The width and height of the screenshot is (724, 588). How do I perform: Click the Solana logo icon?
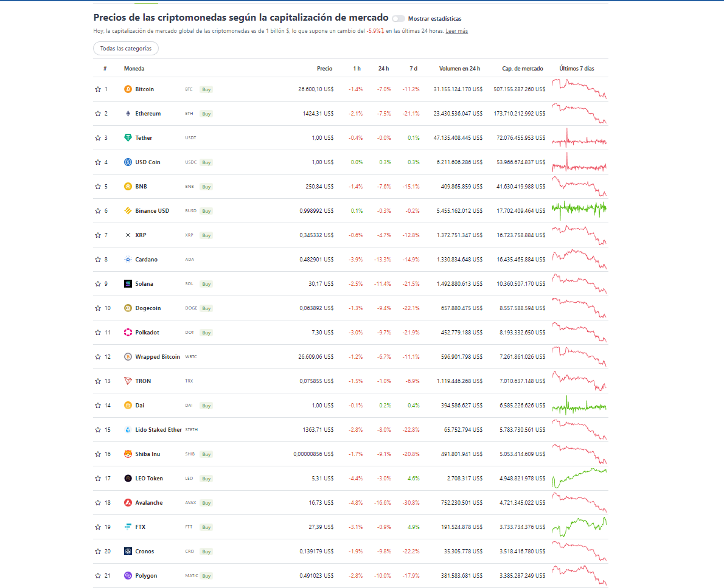click(x=128, y=284)
